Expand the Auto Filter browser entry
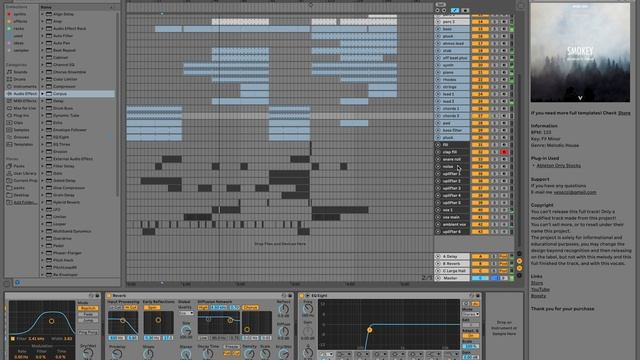 (x=42, y=36)
